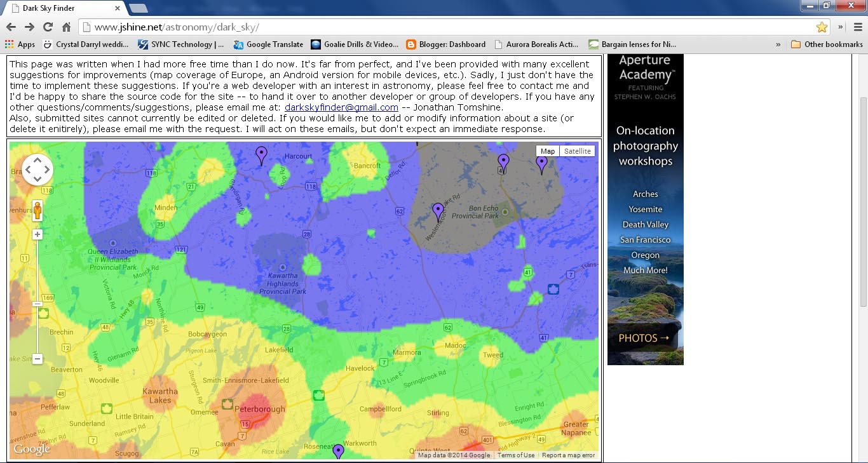
Task: Select the purple marker near Harcourt
Action: (x=261, y=156)
